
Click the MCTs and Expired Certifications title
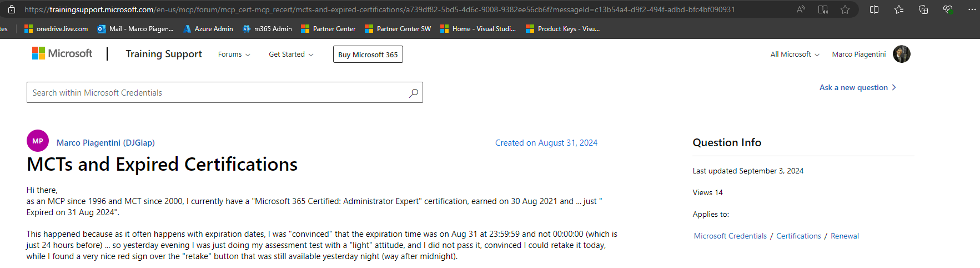[162, 165]
